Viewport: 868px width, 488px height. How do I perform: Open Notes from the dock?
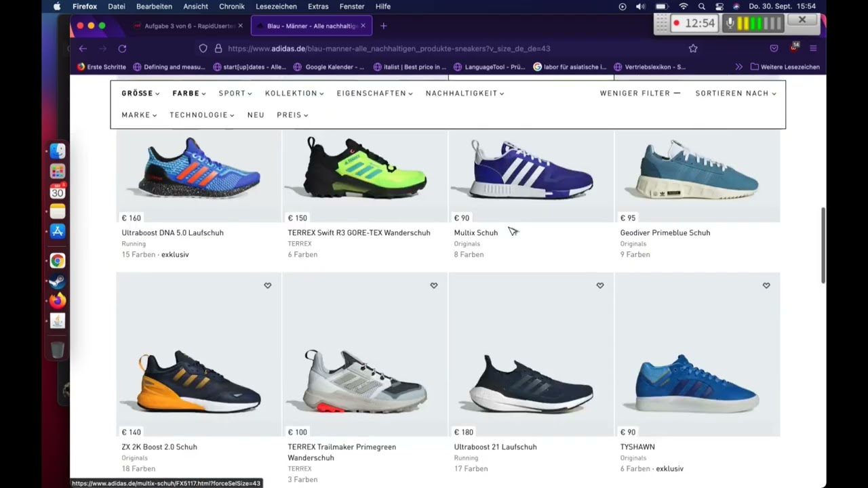pos(58,211)
